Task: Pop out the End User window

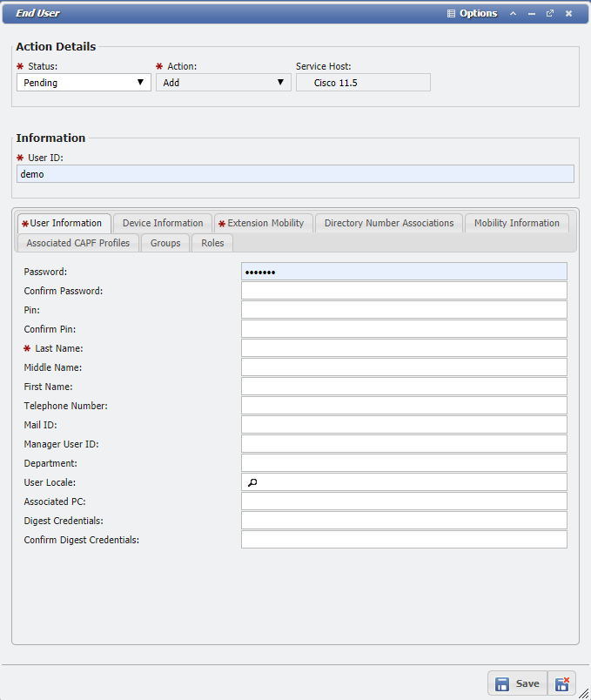Action: [x=550, y=14]
